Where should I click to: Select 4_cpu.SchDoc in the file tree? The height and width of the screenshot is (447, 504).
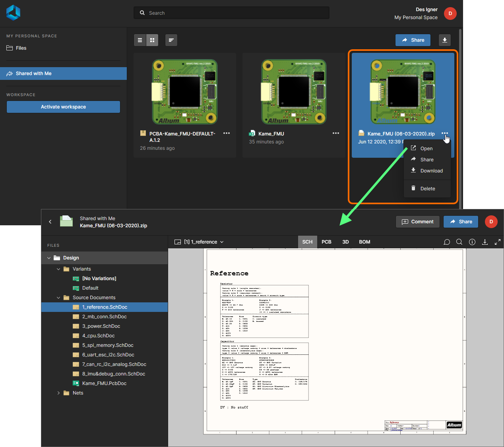pyautogui.click(x=98, y=336)
